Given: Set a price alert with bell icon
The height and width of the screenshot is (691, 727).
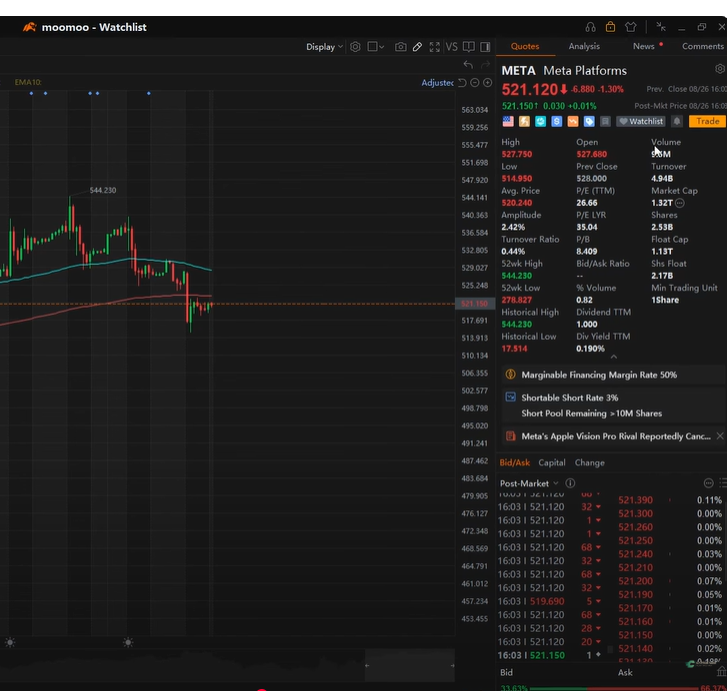Looking at the screenshot, I should pyautogui.click(x=677, y=122).
